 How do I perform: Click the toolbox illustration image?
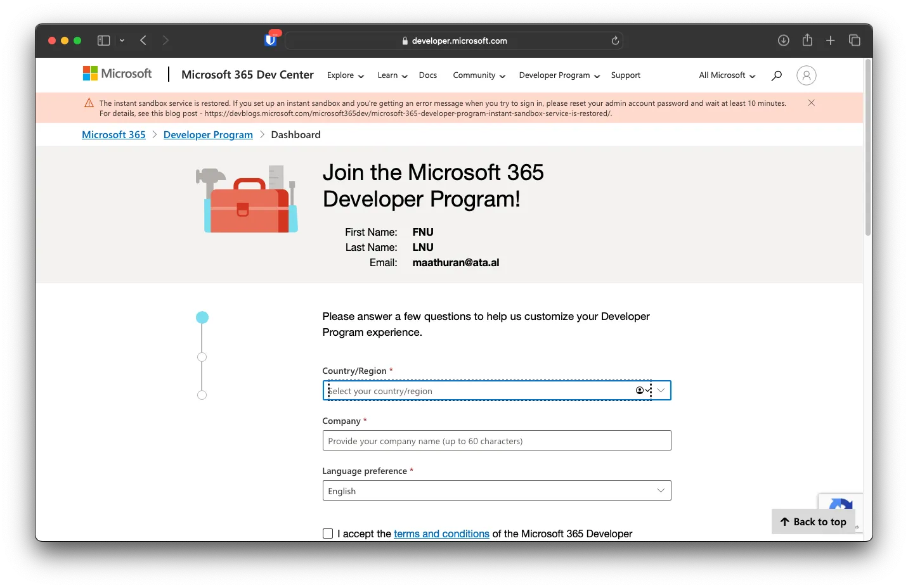247,199
